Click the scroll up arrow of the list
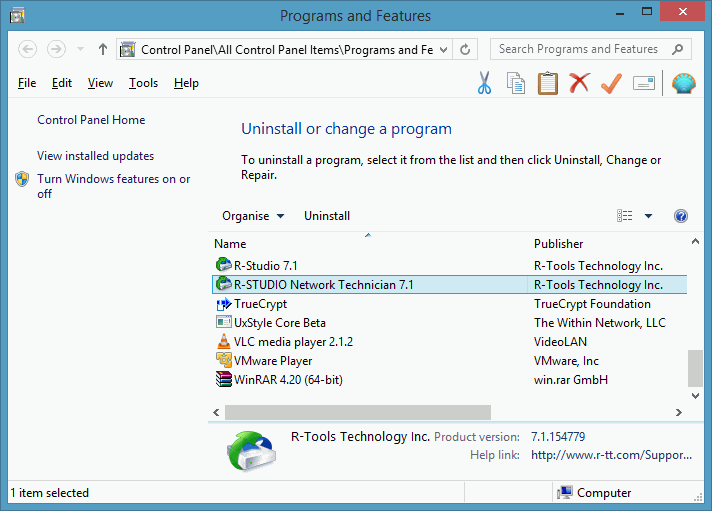The image size is (712, 511). [x=695, y=241]
